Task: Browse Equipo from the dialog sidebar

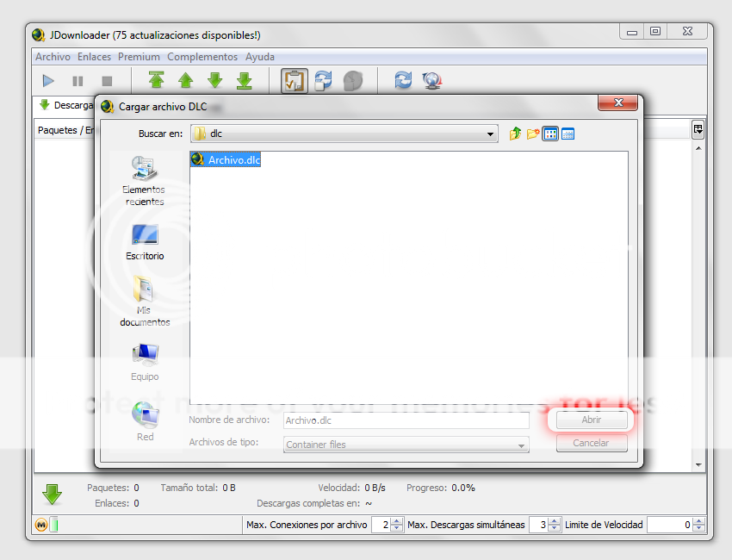Action: (x=145, y=363)
